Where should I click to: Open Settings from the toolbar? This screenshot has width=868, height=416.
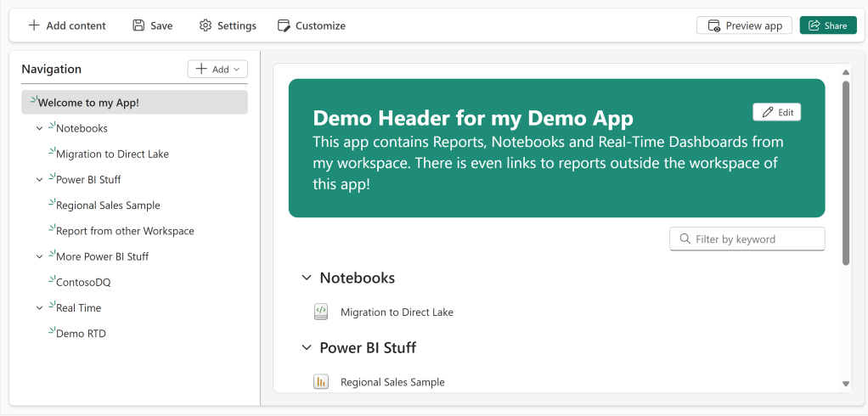point(228,25)
